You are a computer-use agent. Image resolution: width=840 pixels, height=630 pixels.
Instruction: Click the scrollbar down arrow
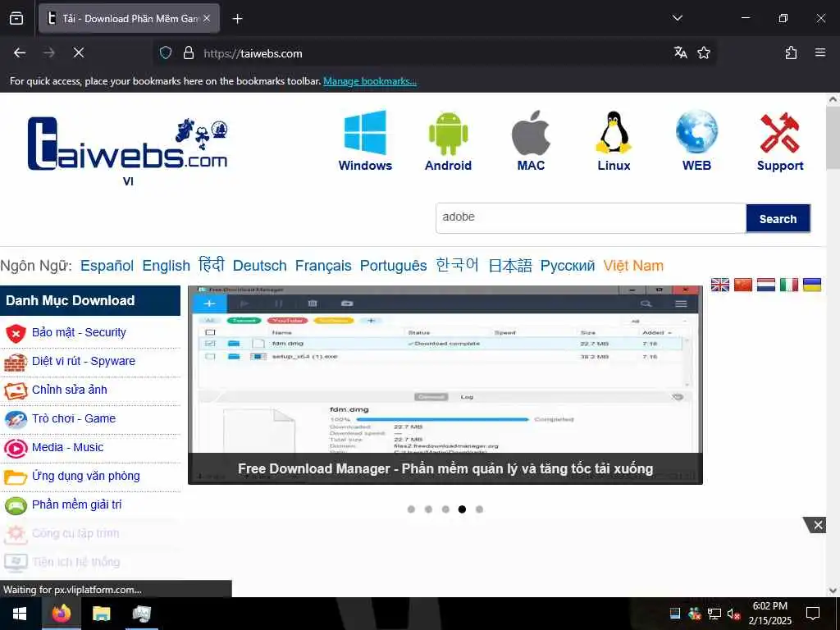coord(833,591)
